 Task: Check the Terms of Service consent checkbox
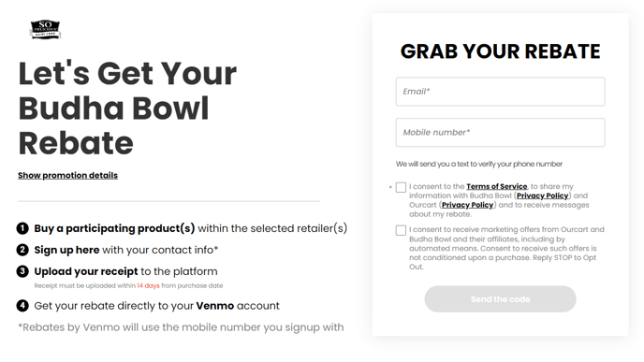(401, 188)
